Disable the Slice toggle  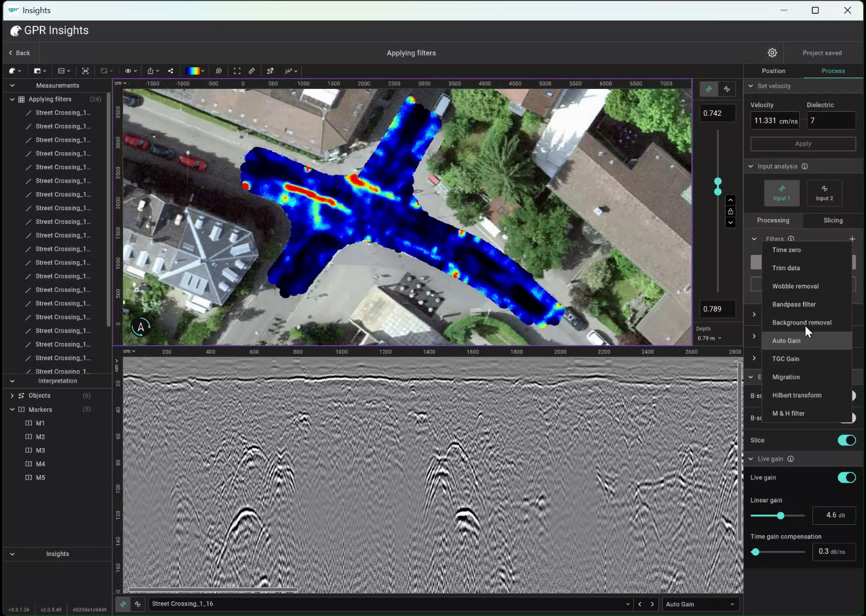(x=846, y=440)
